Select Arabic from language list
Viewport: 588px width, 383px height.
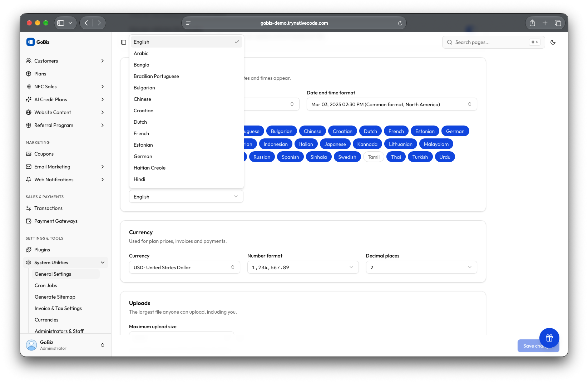(187, 53)
